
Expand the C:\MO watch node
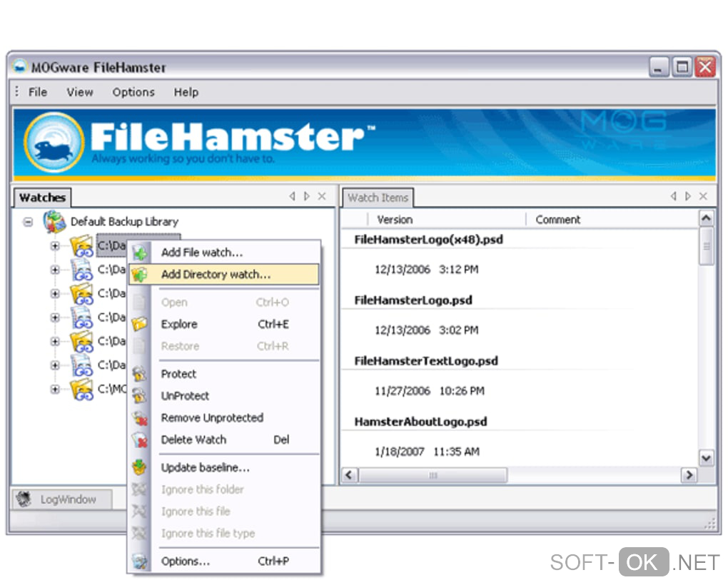[x=55, y=389]
